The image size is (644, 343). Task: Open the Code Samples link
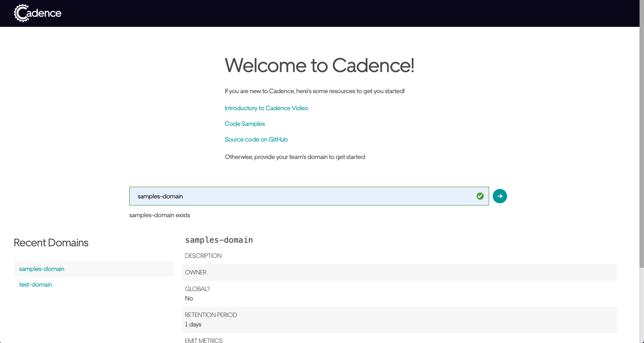pos(245,124)
